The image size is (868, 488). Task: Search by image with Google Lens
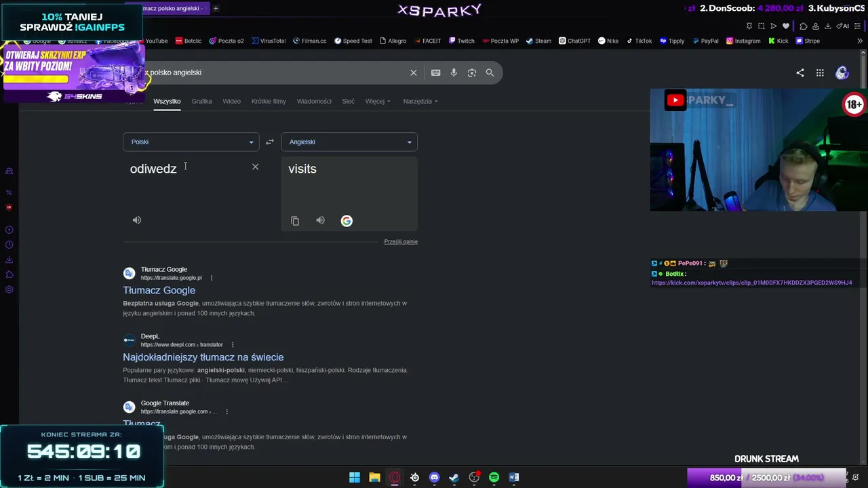coord(472,73)
